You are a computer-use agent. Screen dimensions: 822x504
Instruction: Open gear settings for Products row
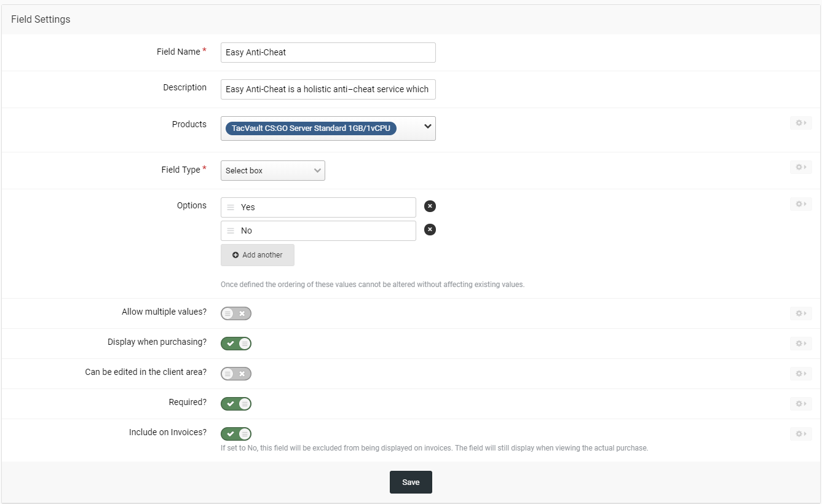[800, 123]
